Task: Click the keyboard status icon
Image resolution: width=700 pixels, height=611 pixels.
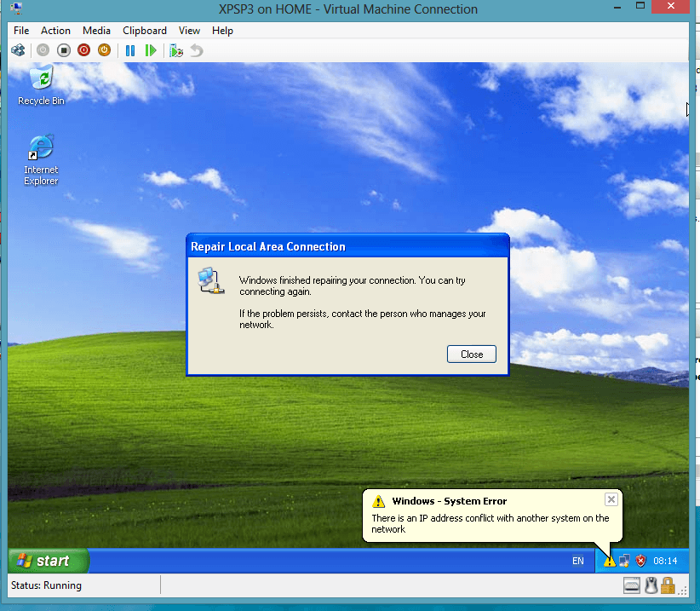Action: 632,585
